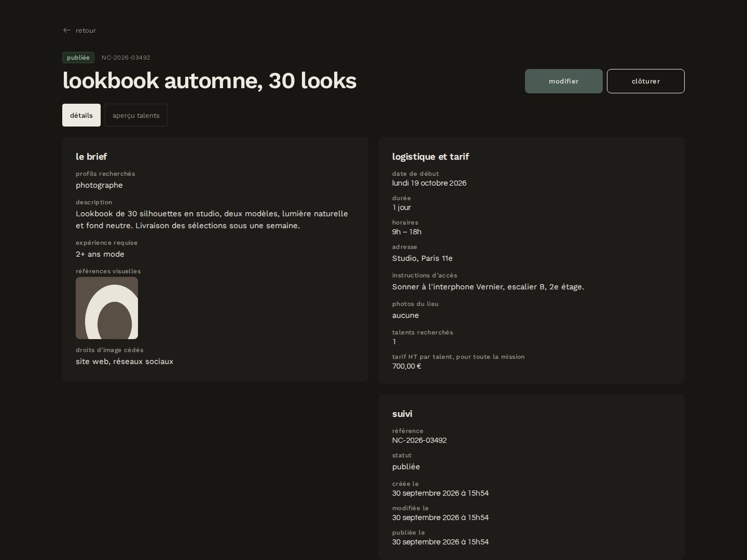Screen dimensions: 747x560
Task: Click the 'Studio, Paris 11e' address
Action: tap(422, 258)
